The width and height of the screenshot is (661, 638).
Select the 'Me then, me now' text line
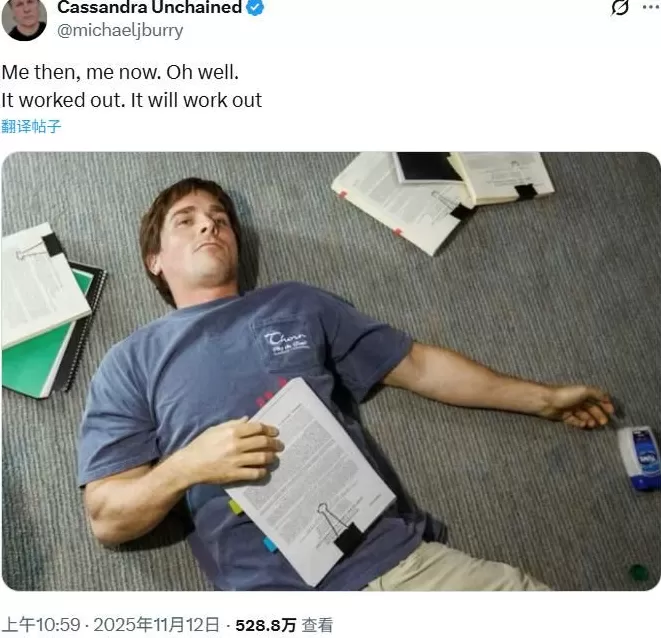pyautogui.click(x=120, y=72)
